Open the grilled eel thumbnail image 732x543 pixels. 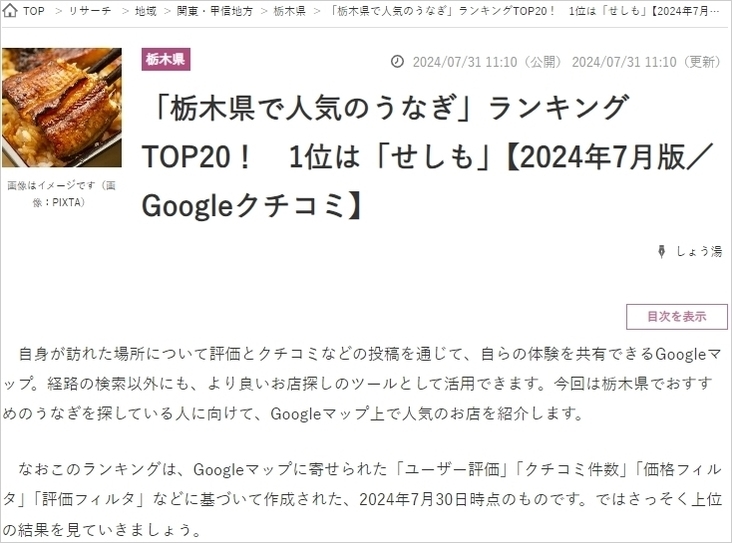coord(62,107)
